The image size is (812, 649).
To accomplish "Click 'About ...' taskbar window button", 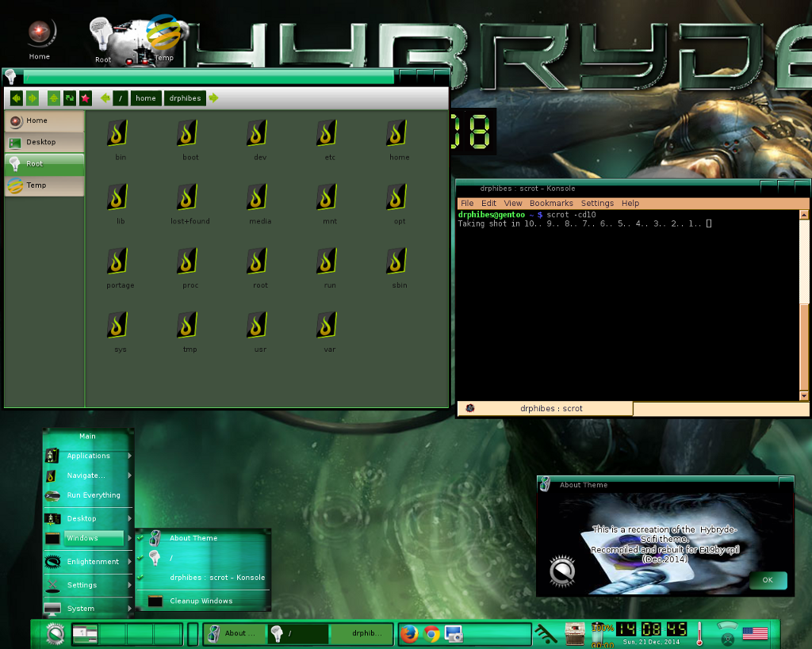I will coord(235,633).
